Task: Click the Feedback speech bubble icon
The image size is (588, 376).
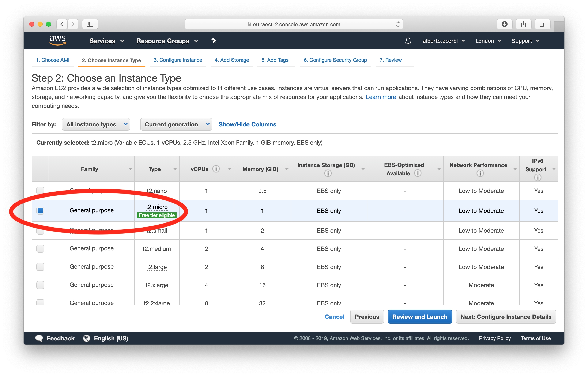Action: [x=39, y=338]
